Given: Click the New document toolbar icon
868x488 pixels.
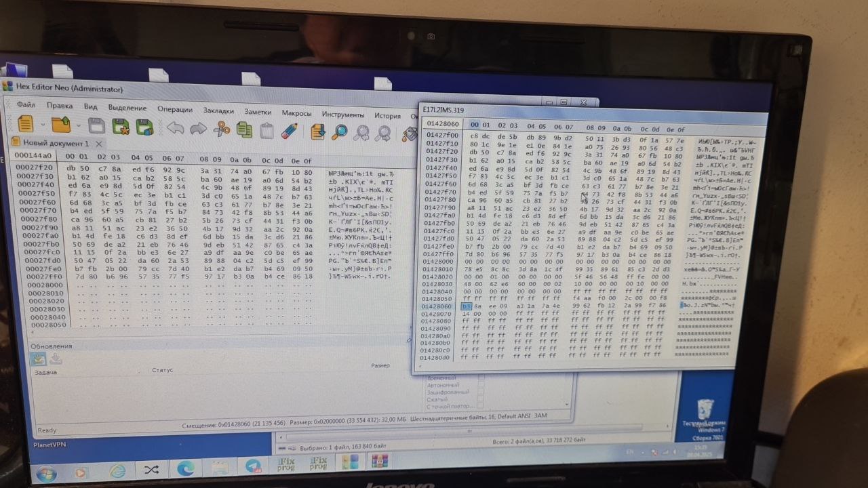Looking at the screenshot, I should point(24,124).
